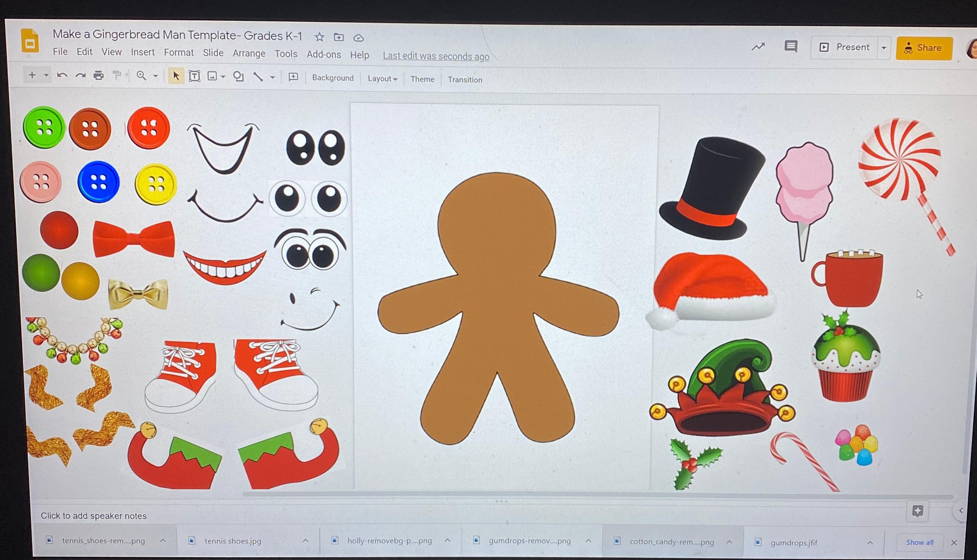Show all downloaded files
Image resolution: width=977 pixels, height=560 pixels.
[920, 542]
